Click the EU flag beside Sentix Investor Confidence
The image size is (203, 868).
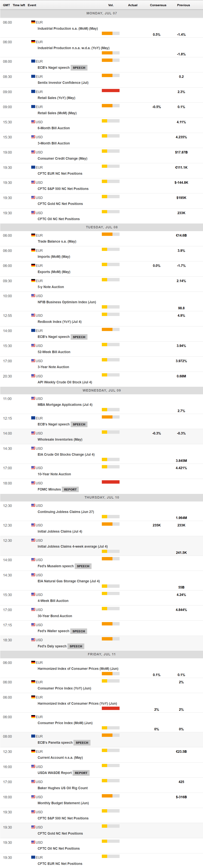(33, 77)
